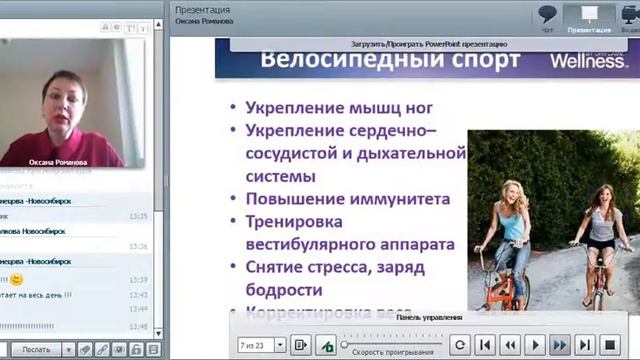Click the 13:35 chat timestamp

(x=138, y=216)
